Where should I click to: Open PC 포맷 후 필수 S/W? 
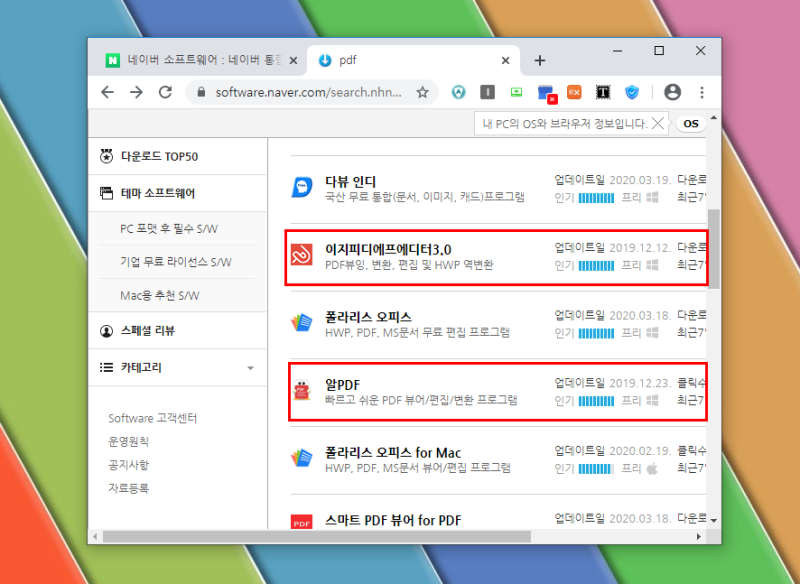169,229
